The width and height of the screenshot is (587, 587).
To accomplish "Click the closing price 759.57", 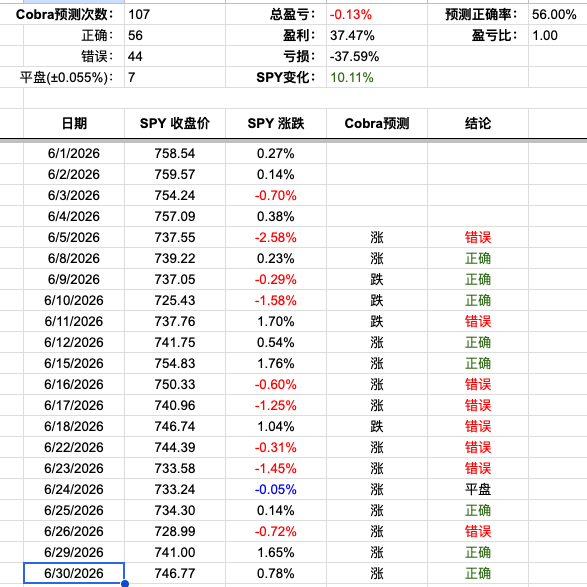I will (x=175, y=174).
